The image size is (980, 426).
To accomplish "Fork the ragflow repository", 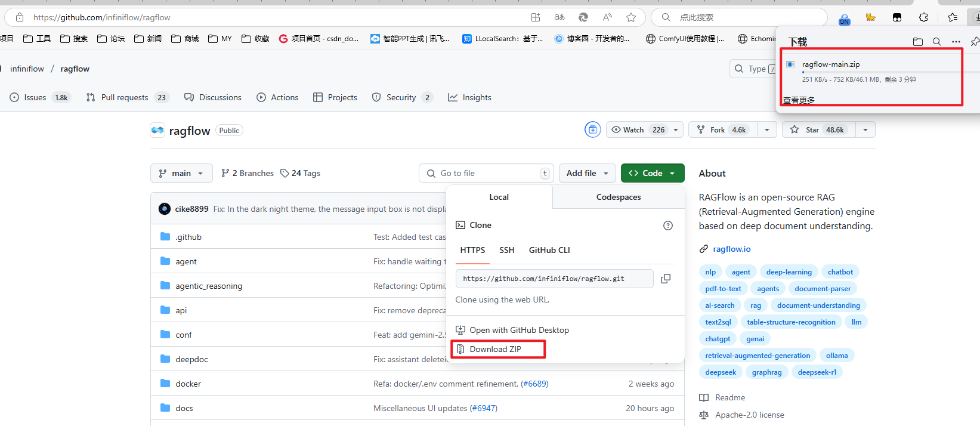I will pos(723,129).
